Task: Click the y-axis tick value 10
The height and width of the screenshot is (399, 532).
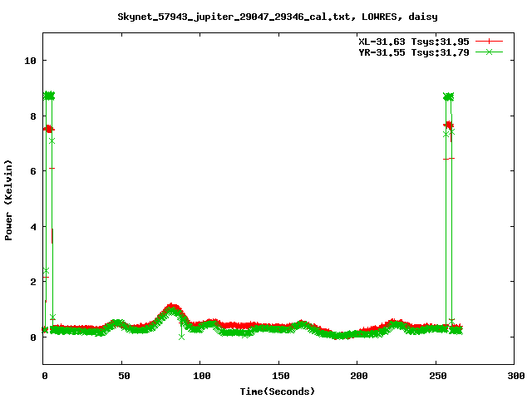Action: (x=30, y=61)
